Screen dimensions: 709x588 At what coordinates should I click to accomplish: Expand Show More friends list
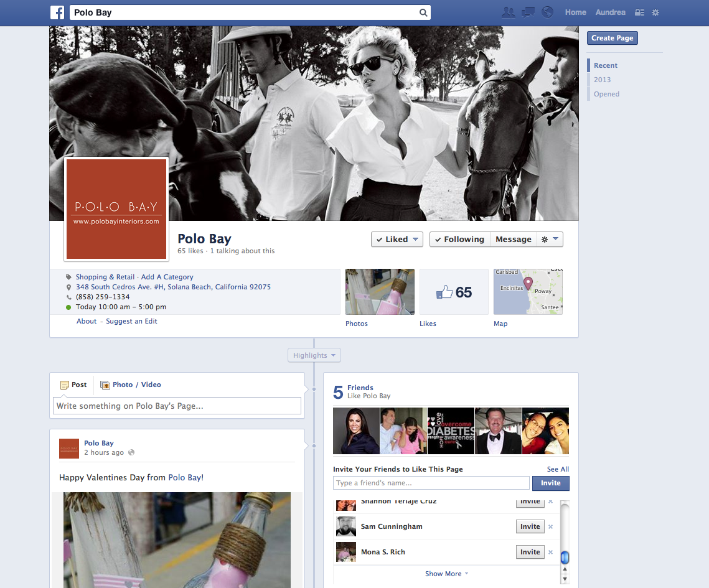pyautogui.click(x=446, y=574)
